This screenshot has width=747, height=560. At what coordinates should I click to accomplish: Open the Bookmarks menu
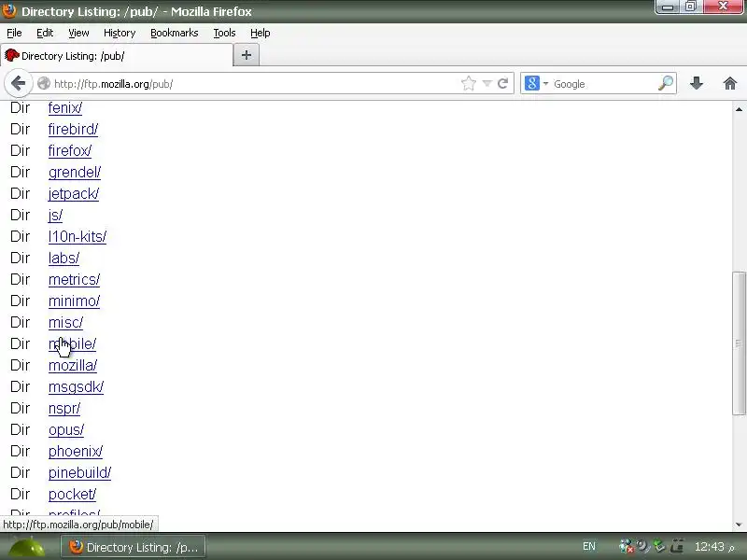click(175, 33)
